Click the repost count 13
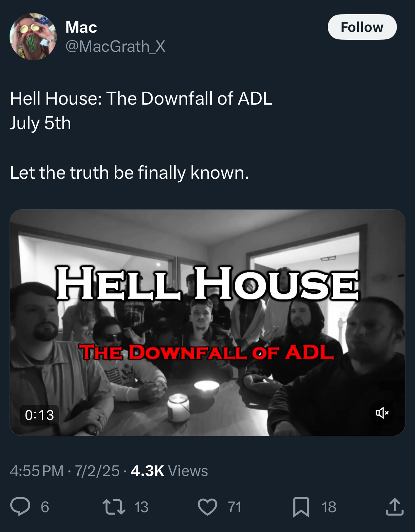The width and height of the screenshot is (415, 532). point(141,507)
